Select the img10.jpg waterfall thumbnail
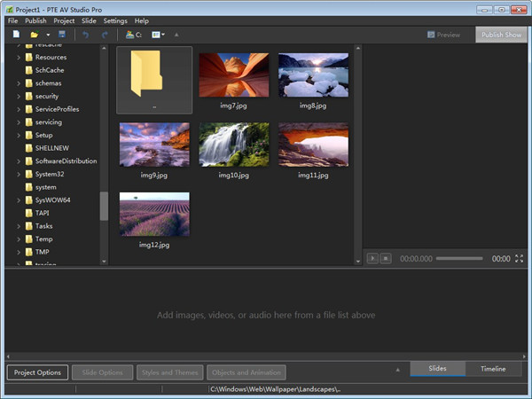 pyautogui.click(x=234, y=145)
